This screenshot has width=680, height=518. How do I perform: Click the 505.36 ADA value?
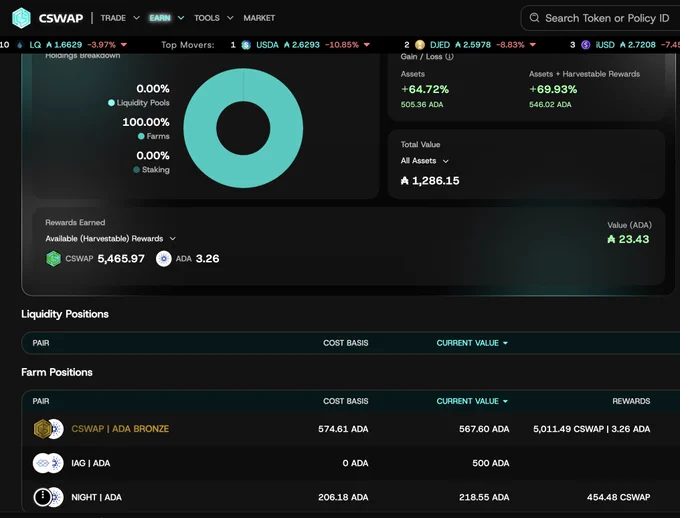pos(422,105)
